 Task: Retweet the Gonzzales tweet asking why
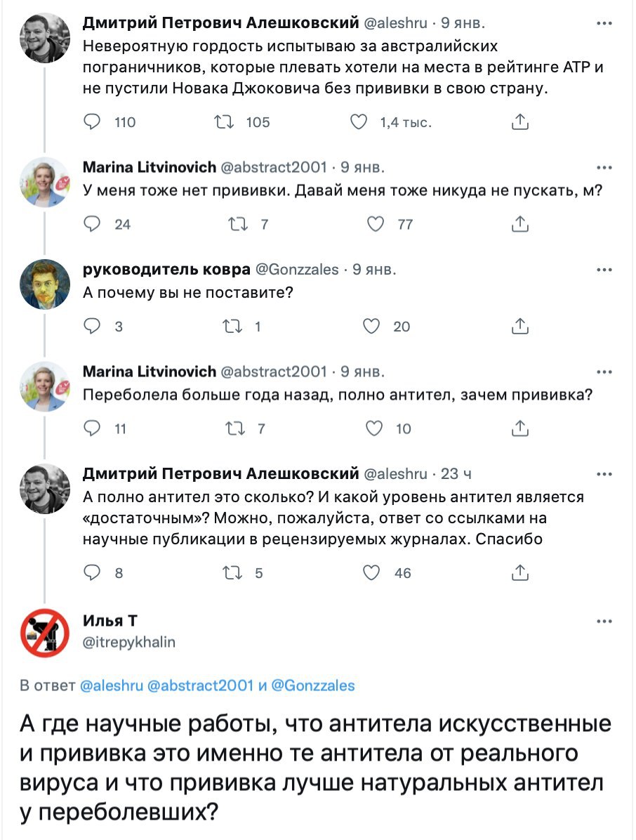(230, 326)
